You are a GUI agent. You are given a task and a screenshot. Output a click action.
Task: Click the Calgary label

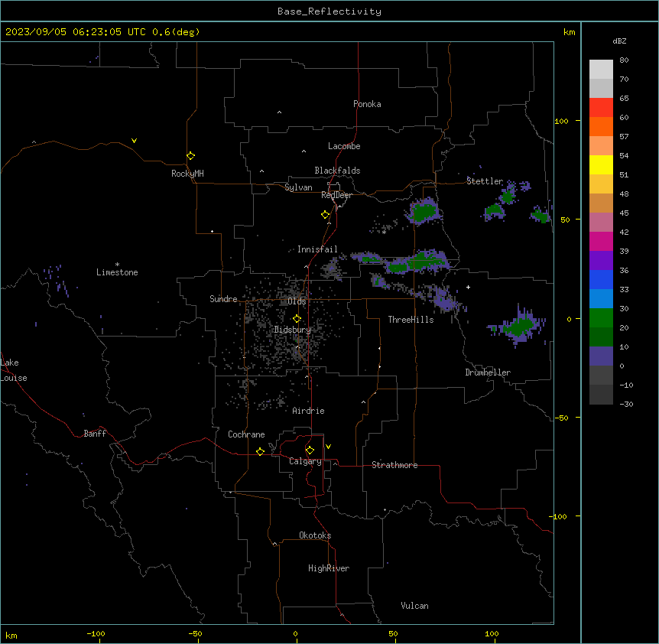tap(305, 461)
